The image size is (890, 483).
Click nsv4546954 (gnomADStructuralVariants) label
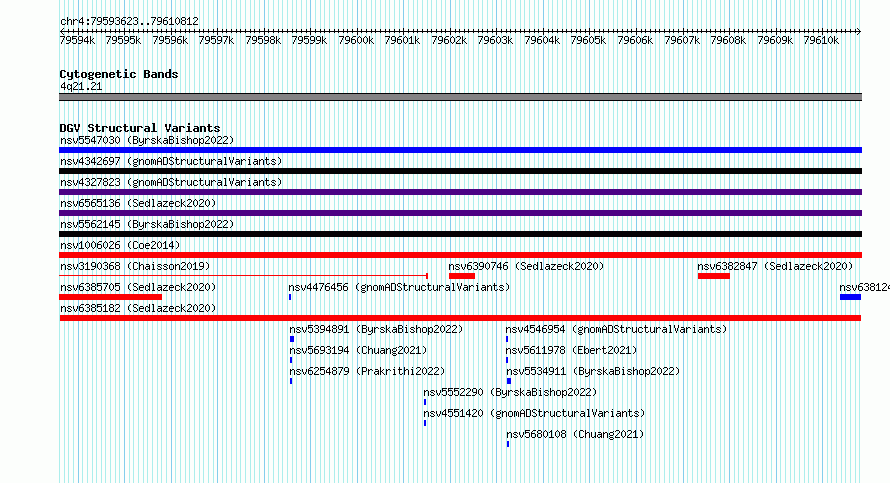click(616, 329)
